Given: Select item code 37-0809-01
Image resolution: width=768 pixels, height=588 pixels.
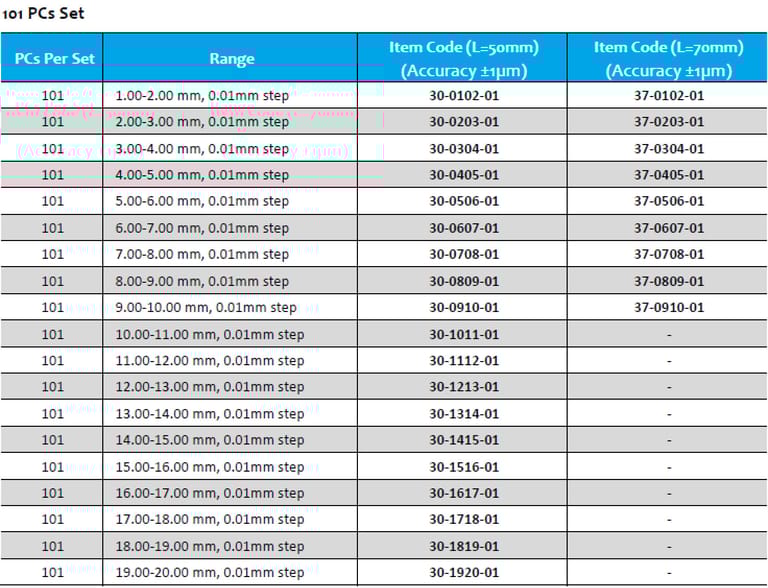Looking at the screenshot, I should tap(668, 281).
